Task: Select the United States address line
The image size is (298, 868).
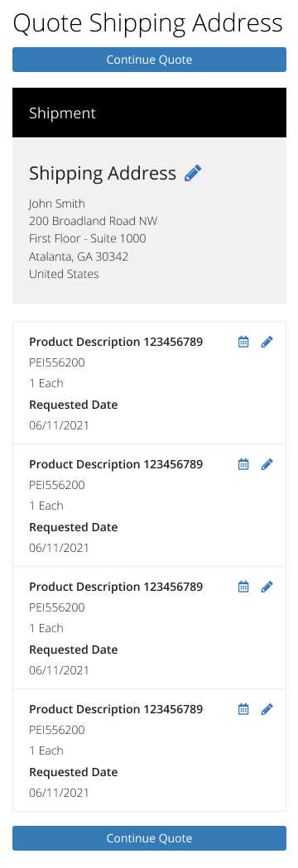Action: point(64,274)
